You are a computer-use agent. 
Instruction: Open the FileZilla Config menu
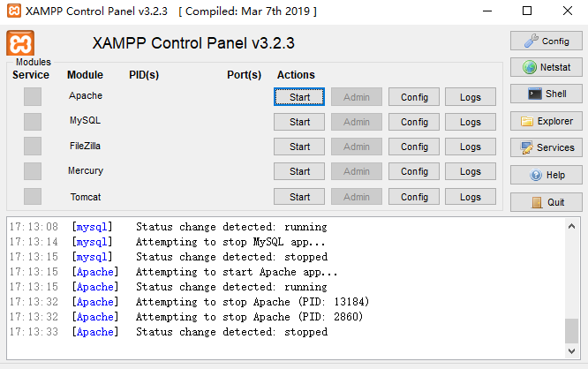(x=414, y=147)
